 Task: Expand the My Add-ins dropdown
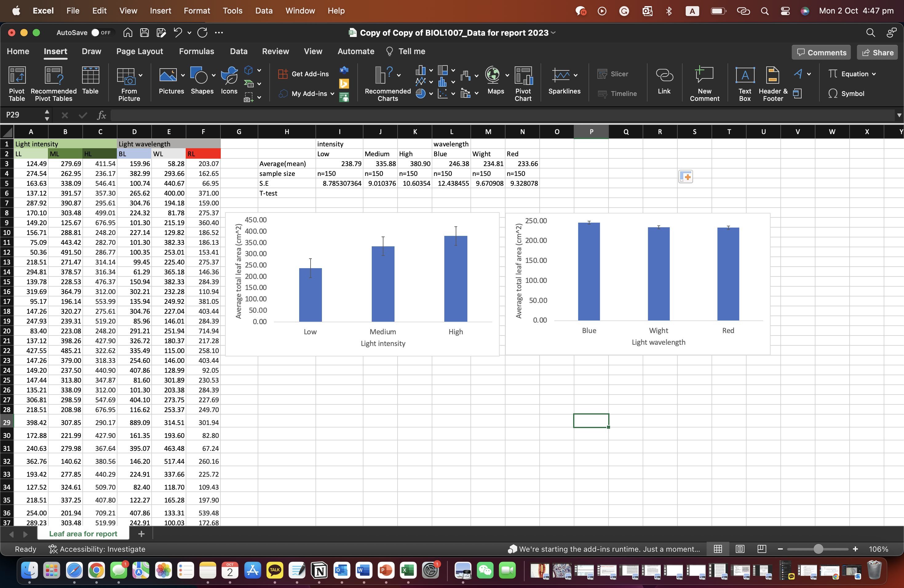click(x=332, y=94)
